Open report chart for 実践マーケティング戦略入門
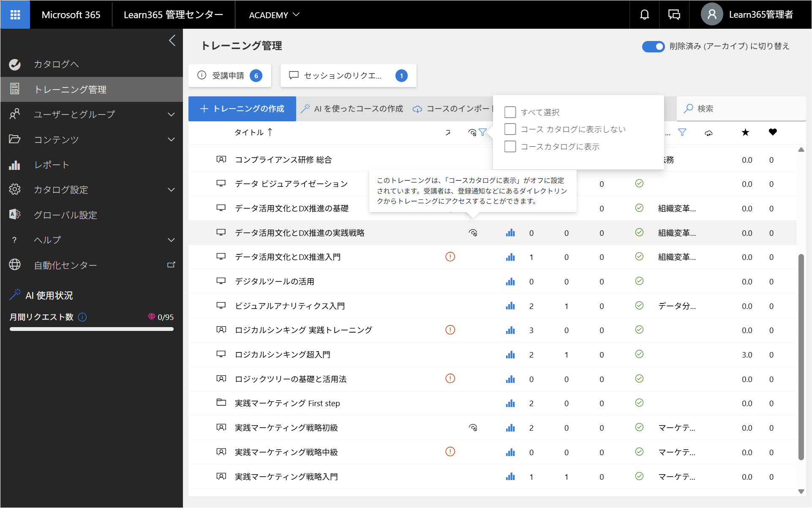Screen dimensions: 812x508 [510, 477]
